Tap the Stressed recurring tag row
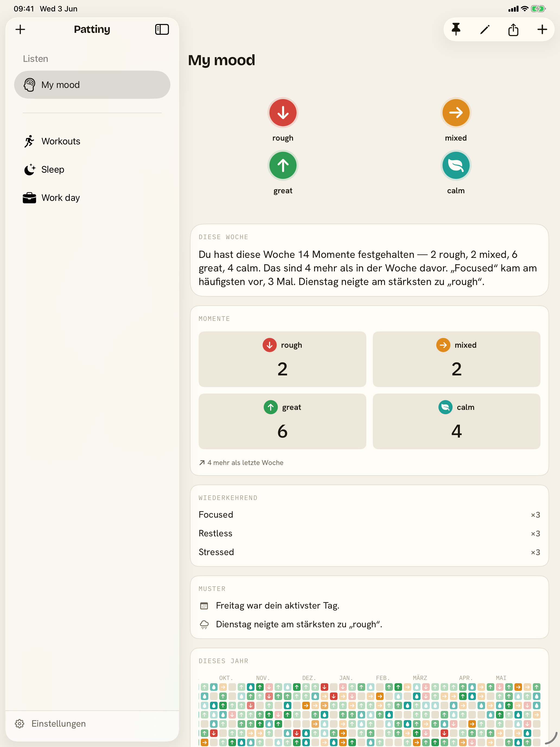Screen dimensions: 560x747 (x=369, y=552)
